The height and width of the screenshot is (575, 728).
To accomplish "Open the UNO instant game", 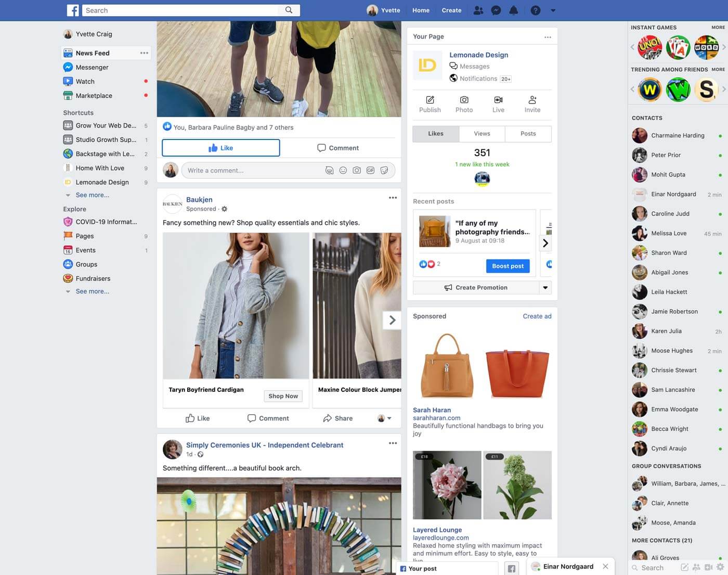I will pyautogui.click(x=650, y=48).
